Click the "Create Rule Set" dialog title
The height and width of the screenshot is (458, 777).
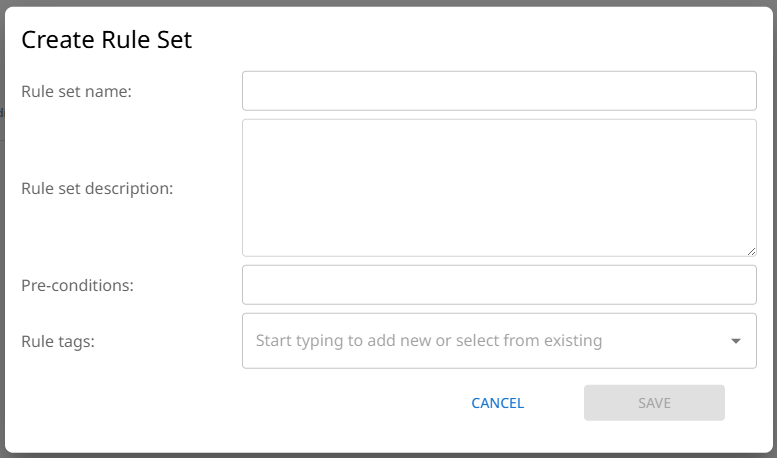pyautogui.click(x=106, y=40)
